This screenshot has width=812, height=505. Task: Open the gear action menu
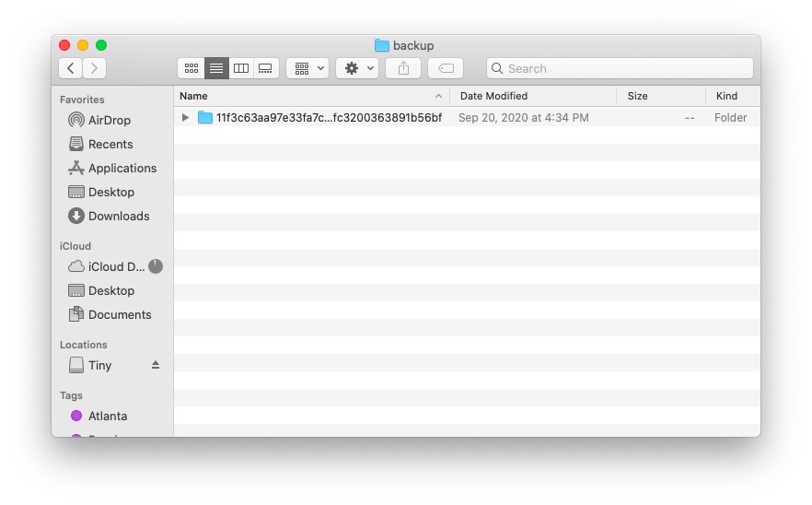[357, 68]
